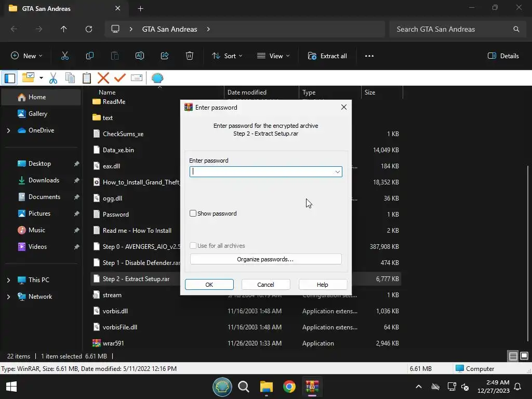
Task: Switch to details view icon in status bar
Action: (x=513, y=356)
